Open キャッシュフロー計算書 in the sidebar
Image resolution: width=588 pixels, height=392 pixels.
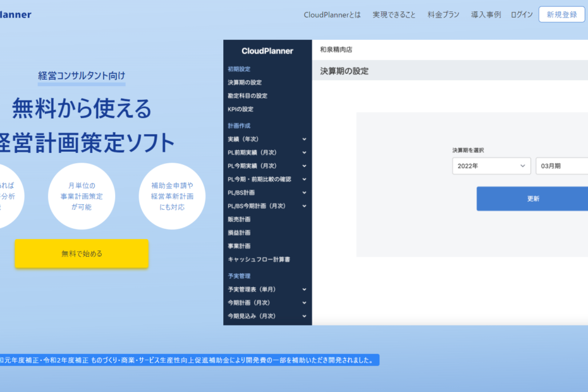[x=259, y=260]
